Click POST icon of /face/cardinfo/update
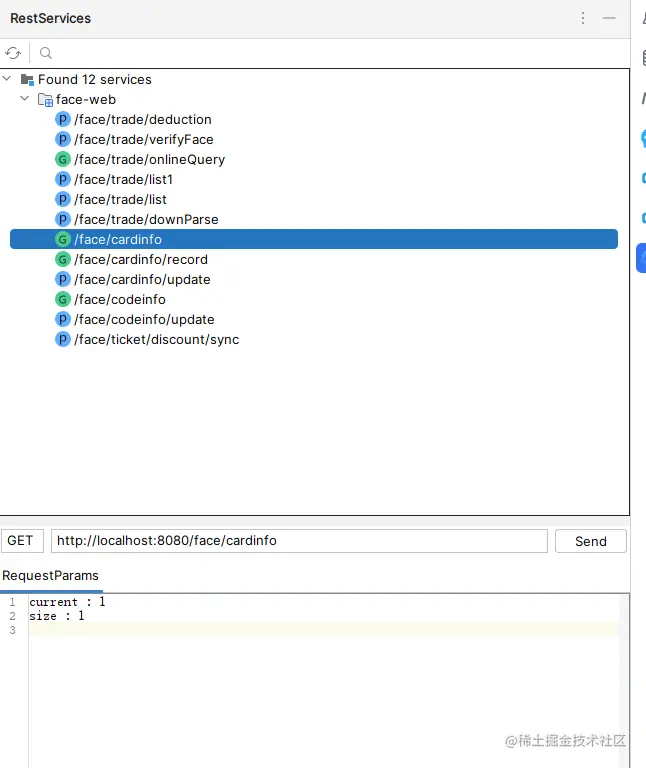646x768 pixels. point(62,279)
